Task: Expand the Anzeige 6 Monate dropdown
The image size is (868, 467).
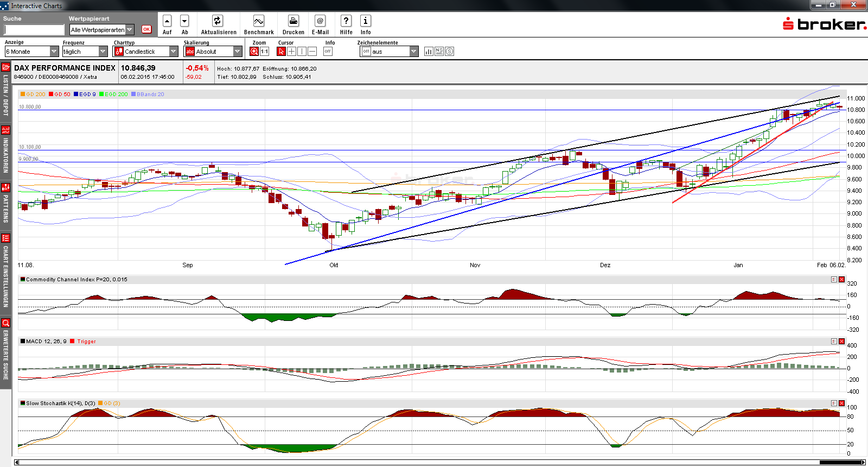Action: (x=54, y=52)
